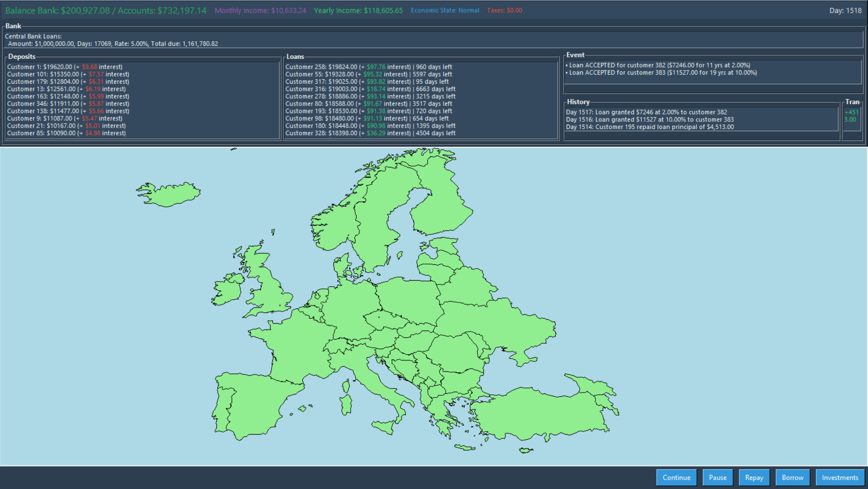Click the Central Bank Loans amount line
The width and height of the screenshot is (868, 489).
tap(113, 44)
